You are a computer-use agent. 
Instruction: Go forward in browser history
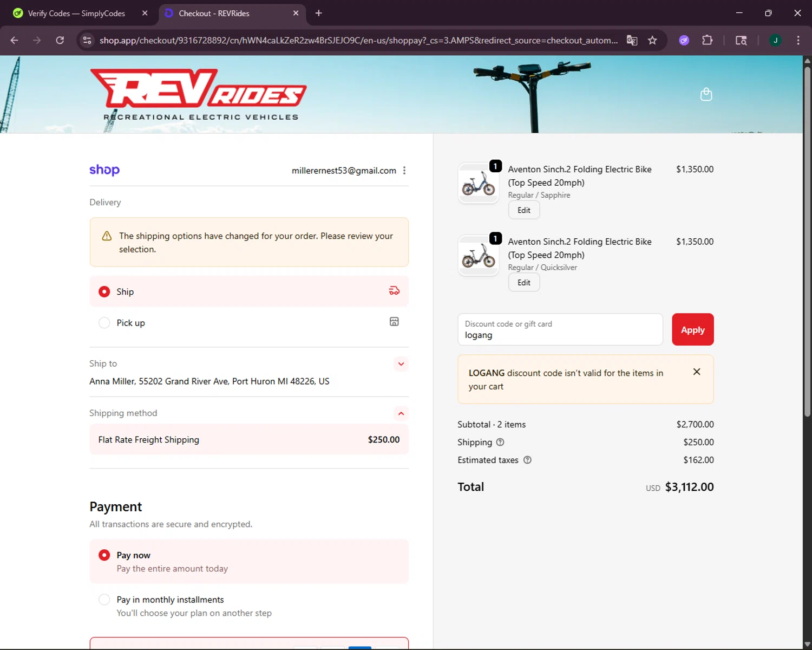37,40
